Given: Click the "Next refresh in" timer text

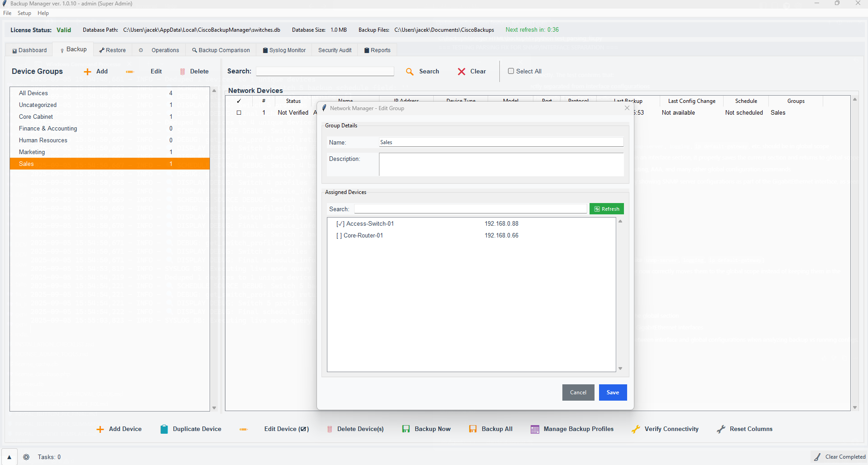Looking at the screenshot, I should click(532, 30).
